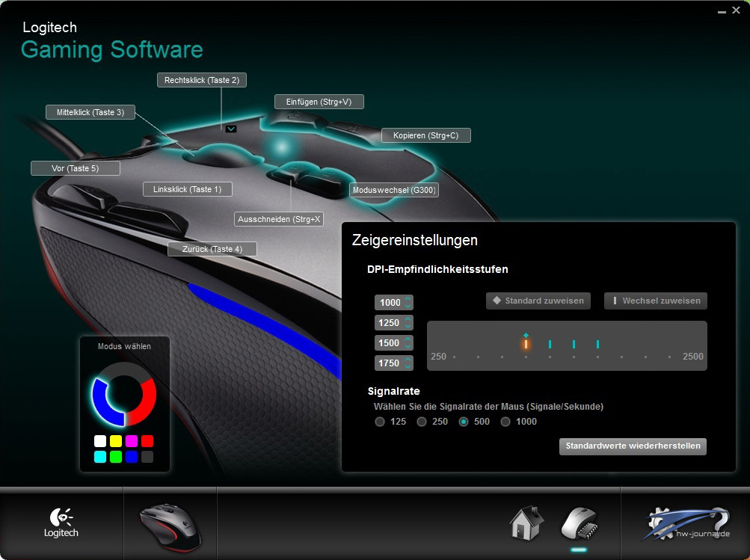750x560 pixels.
Task: Decrease the 1500 DPI level stepper
Action: tap(408, 345)
